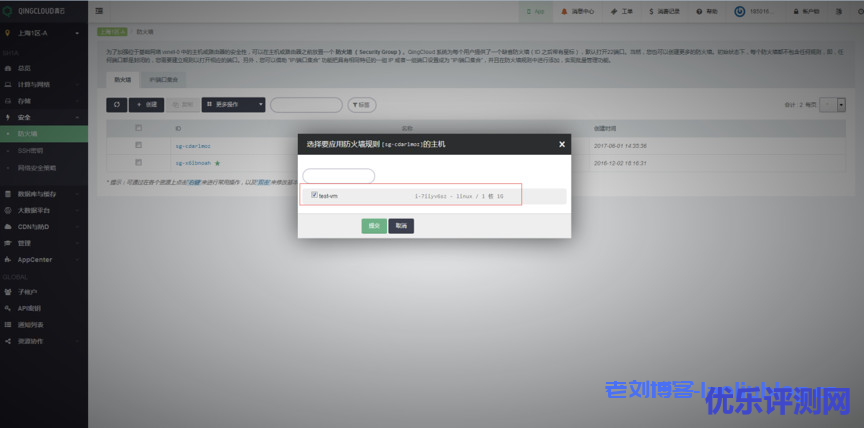This screenshot has width=864, height=428.
Task: Click the question mark 帮助 icon
Action: click(699, 12)
